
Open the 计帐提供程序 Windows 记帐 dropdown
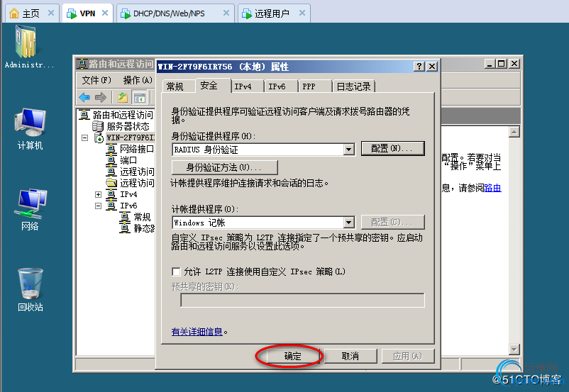tap(349, 223)
